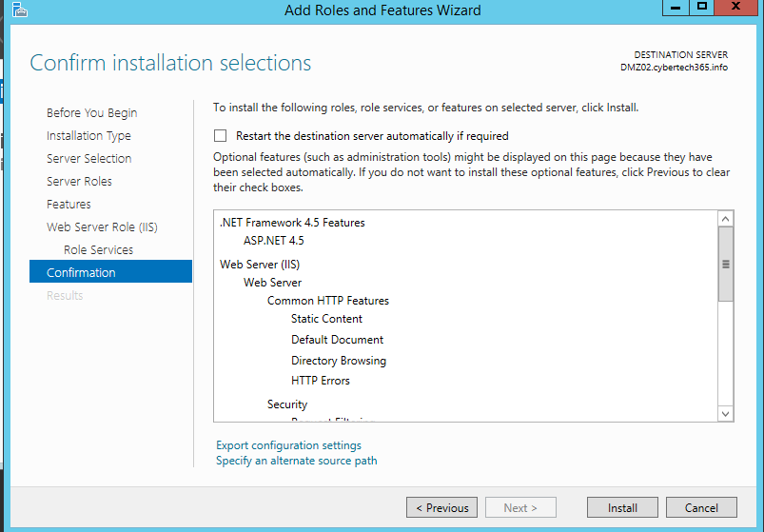Select ASP.NET 4.5 in the list
764x532 pixels.
pos(274,241)
